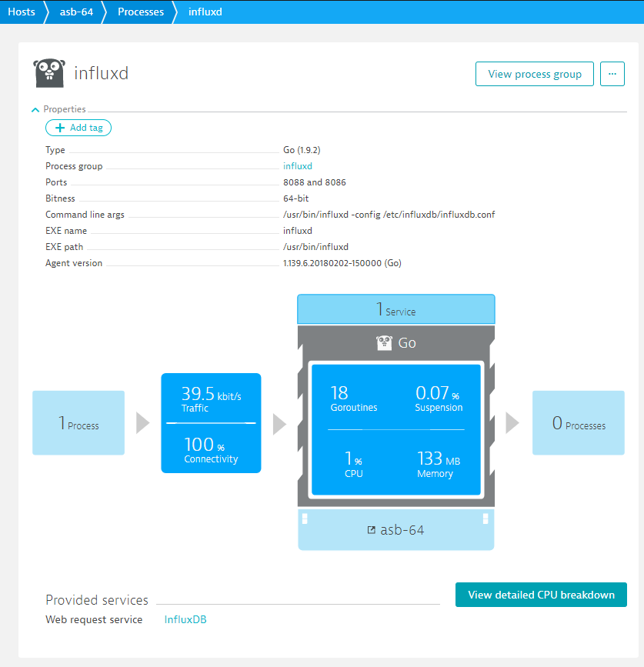This screenshot has height=667, width=644.
Task: Click the 133 MB Memory metric
Action: (439, 464)
